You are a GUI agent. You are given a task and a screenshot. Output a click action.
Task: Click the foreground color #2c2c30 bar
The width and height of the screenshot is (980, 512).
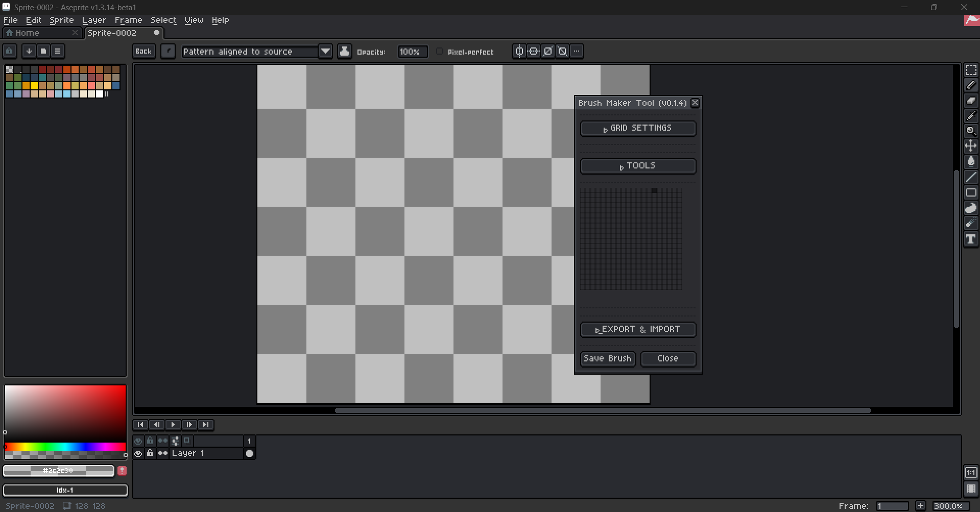pyautogui.click(x=59, y=471)
